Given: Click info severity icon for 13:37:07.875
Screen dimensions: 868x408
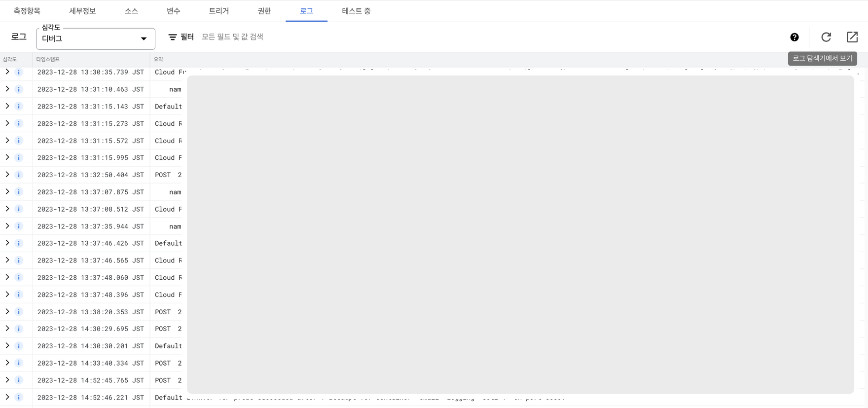Looking at the screenshot, I should pyautogui.click(x=19, y=192).
